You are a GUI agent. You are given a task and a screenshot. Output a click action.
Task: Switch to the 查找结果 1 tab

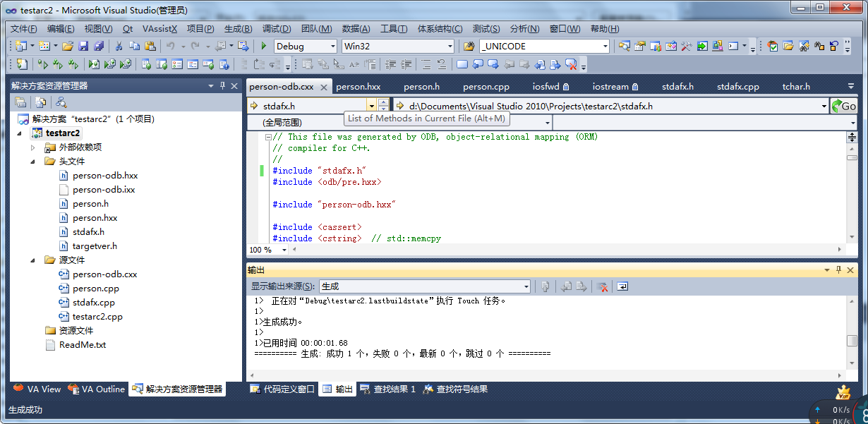tap(387, 389)
